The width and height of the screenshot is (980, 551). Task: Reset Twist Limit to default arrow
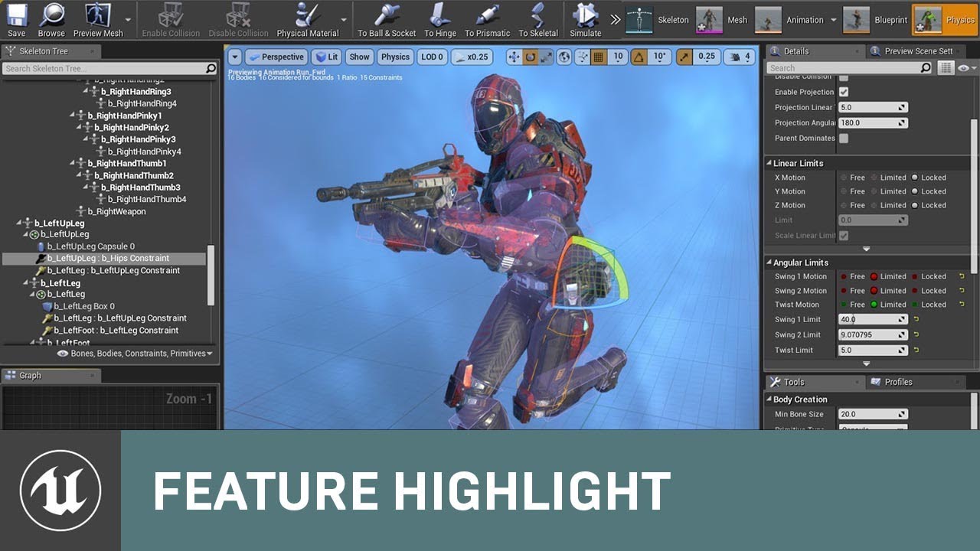pos(916,350)
